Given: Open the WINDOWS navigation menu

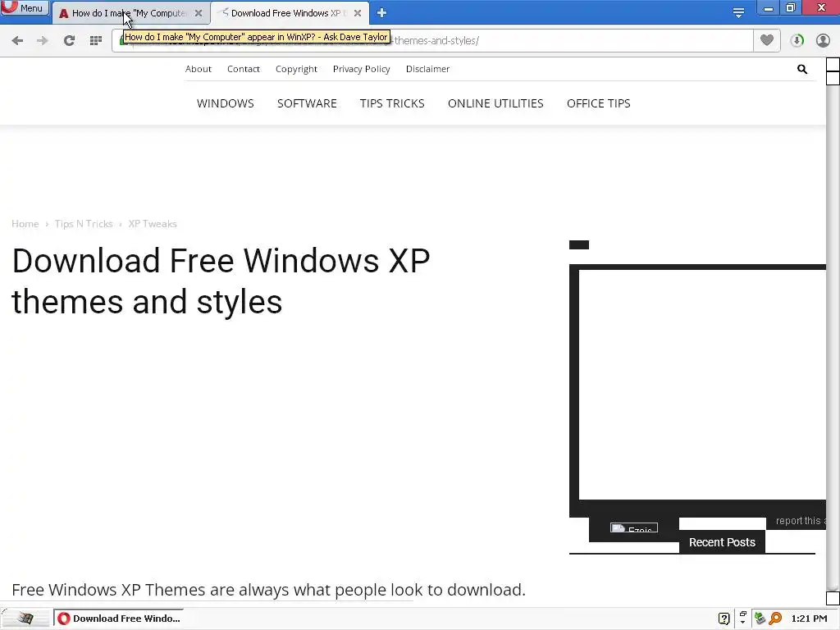Looking at the screenshot, I should click(226, 103).
